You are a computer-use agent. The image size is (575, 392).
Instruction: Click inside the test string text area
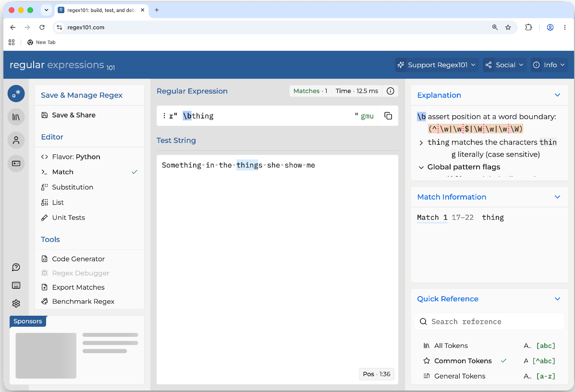coord(277,269)
